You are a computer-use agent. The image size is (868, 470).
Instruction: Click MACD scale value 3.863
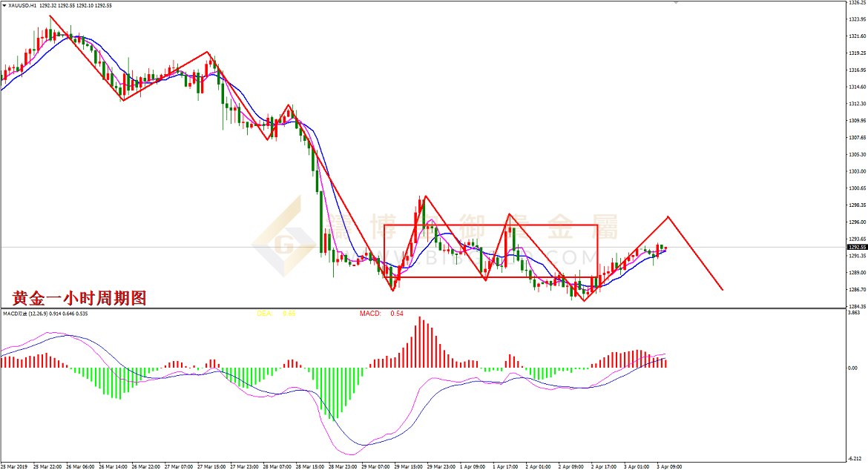tap(854, 313)
